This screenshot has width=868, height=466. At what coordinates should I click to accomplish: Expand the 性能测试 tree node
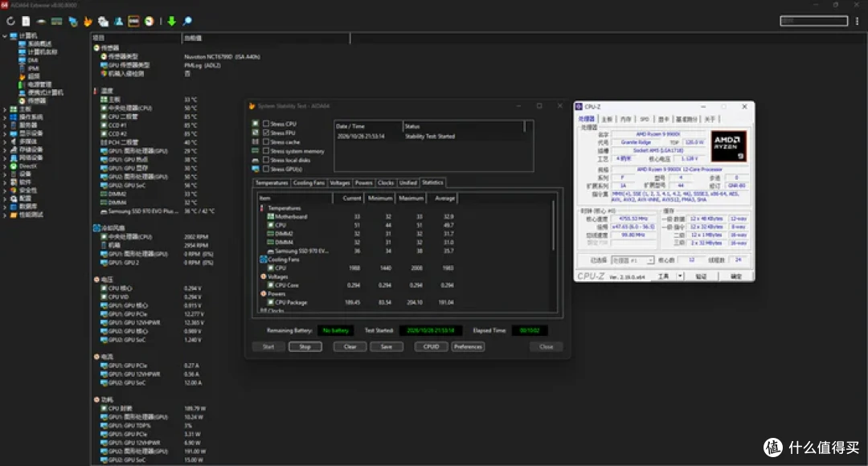point(5,215)
